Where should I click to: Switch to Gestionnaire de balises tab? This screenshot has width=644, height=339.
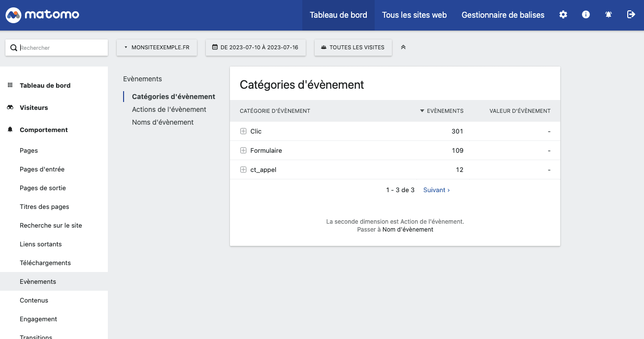pyautogui.click(x=503, y=15)
